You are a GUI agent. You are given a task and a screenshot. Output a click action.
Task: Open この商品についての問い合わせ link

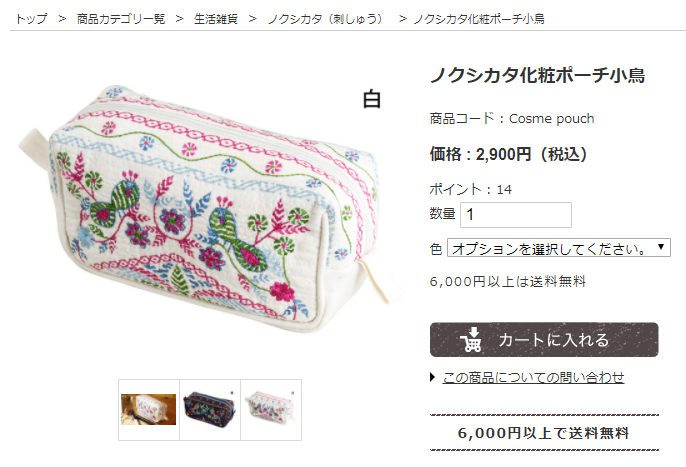tap(533, 377)
